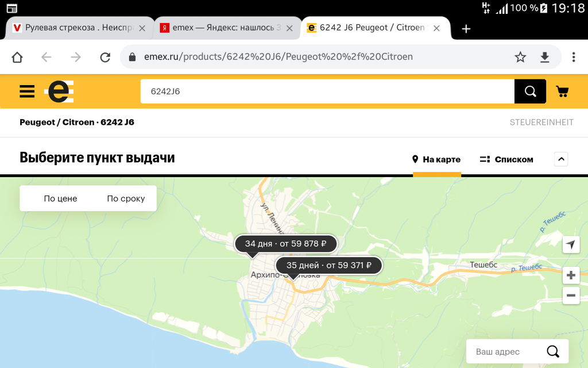Switch to the emex — Яндекс tab
The height and width of the screenshot is (368, 588).
pos(226,28)
